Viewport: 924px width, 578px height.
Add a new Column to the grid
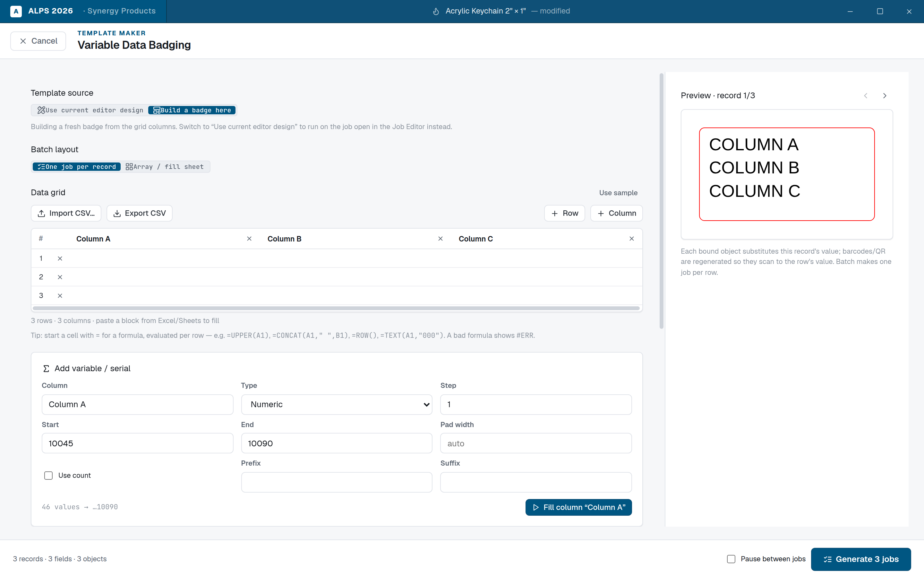click(617, 213)
